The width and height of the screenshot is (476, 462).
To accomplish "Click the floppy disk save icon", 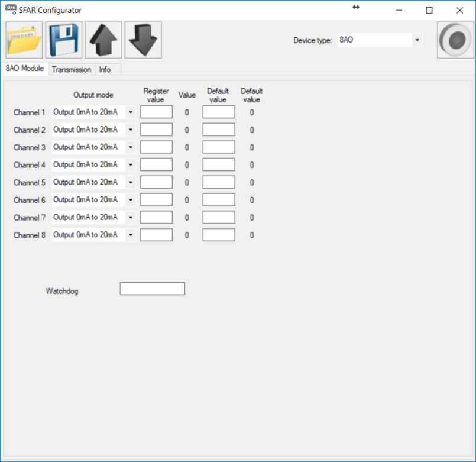I will click(64, 40).
